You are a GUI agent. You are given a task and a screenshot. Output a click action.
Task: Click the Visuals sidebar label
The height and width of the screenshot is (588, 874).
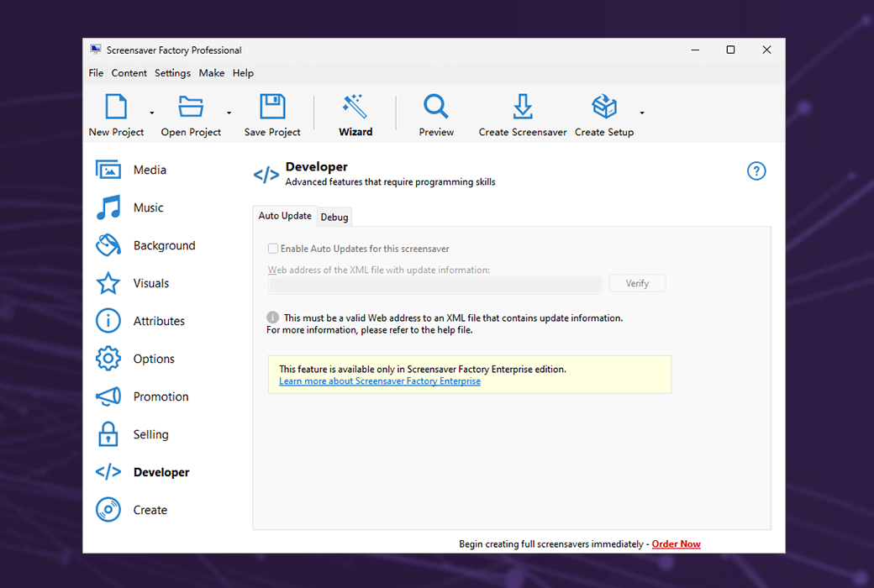tap(151, 283)
